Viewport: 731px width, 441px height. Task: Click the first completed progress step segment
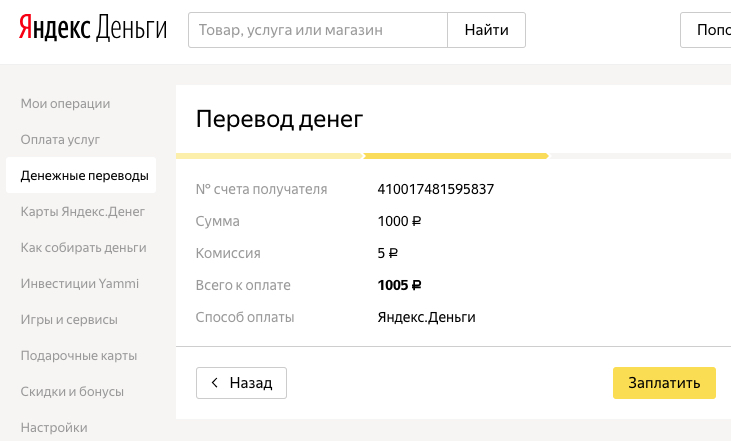[269, 156]
